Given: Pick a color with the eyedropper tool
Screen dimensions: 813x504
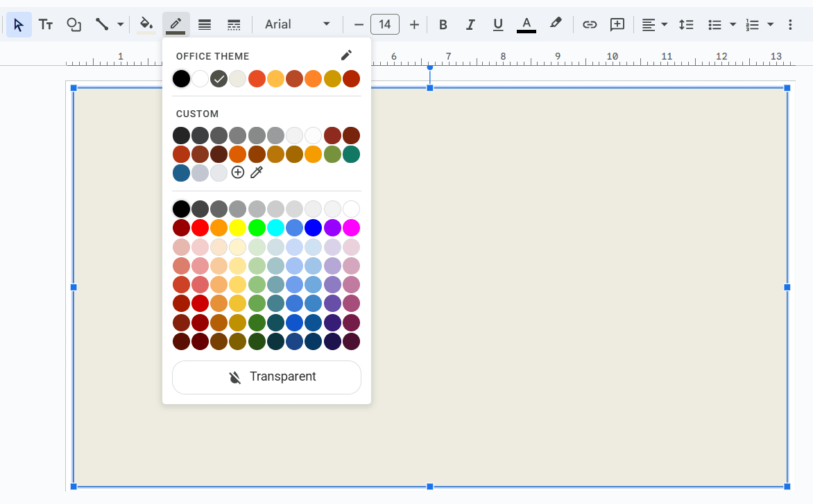Looking at the screenshot, I should click(x=256, y=172).
